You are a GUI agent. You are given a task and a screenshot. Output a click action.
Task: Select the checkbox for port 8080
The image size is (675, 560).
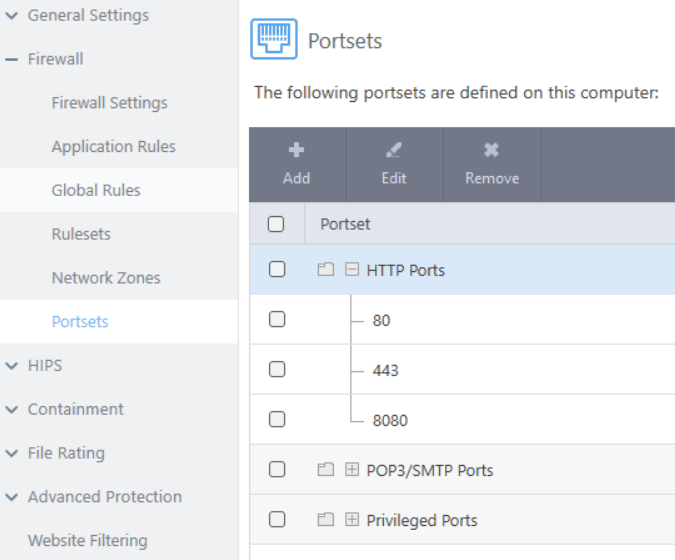(277, 419)
